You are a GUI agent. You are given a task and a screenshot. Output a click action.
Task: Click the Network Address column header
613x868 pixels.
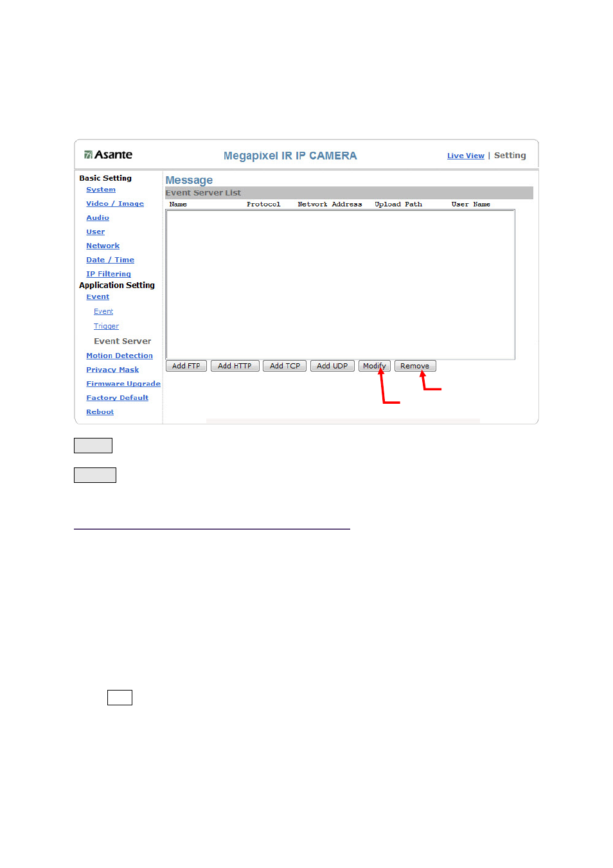coord(330,204)
